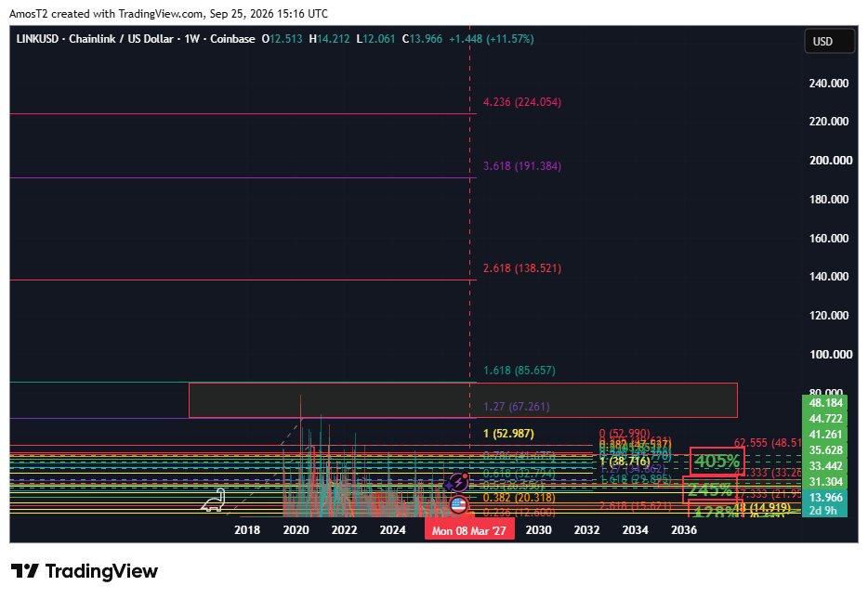The image size is (868, 599).
Task: Click the white dinosaur icon on chart
Action: point(214,500)
